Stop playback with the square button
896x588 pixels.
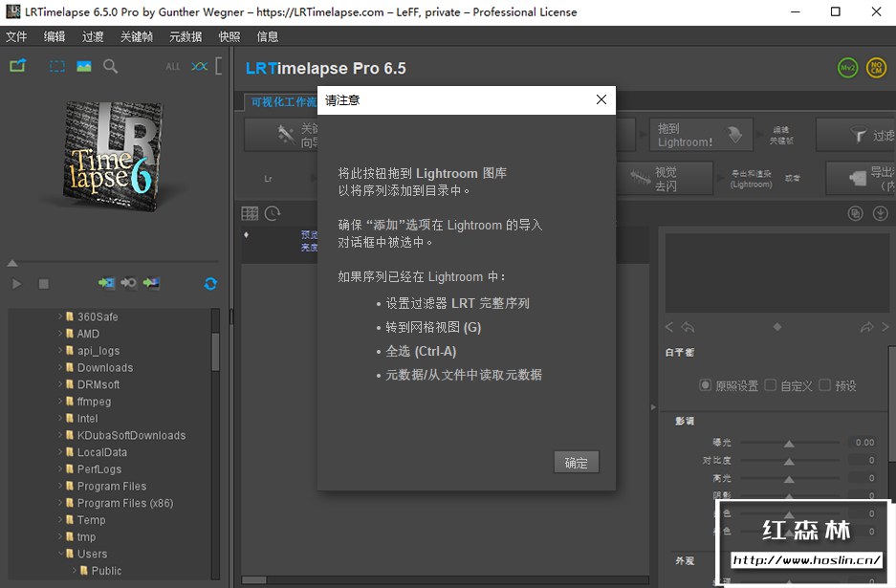[43, 283]
